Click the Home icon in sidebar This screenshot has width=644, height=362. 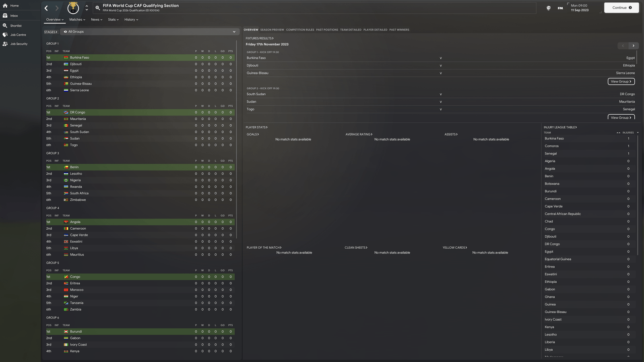pos(5,6)
